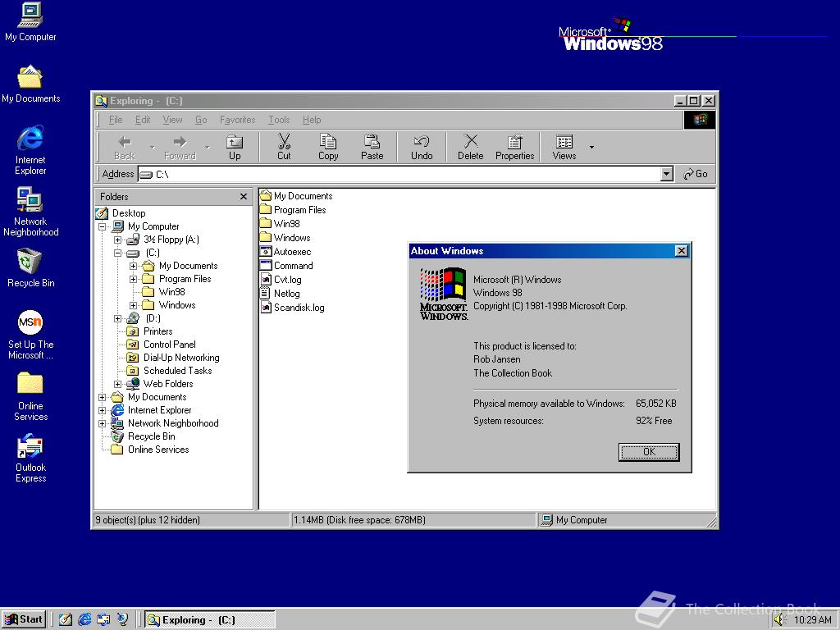Select Control Panel in folder tree
Viewport: 840px width, 630px height.
pos(169,345)
